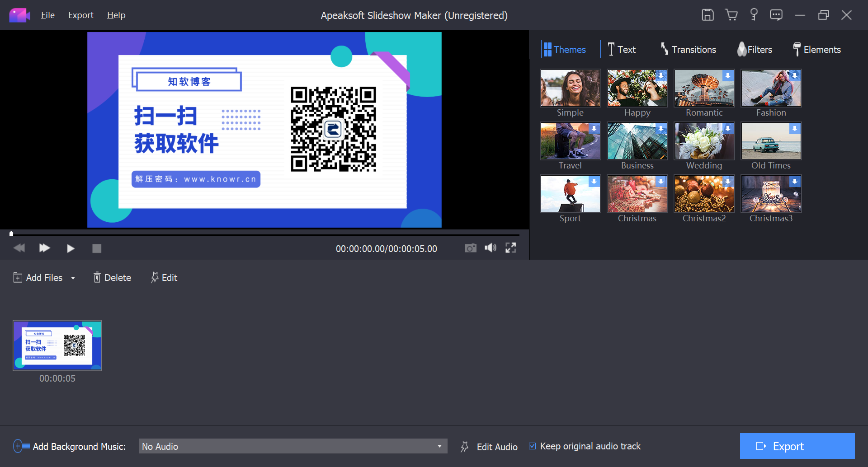The width and height of the screenshot is (868, 467).
Task: Open the Help menu
Action: 116,15
